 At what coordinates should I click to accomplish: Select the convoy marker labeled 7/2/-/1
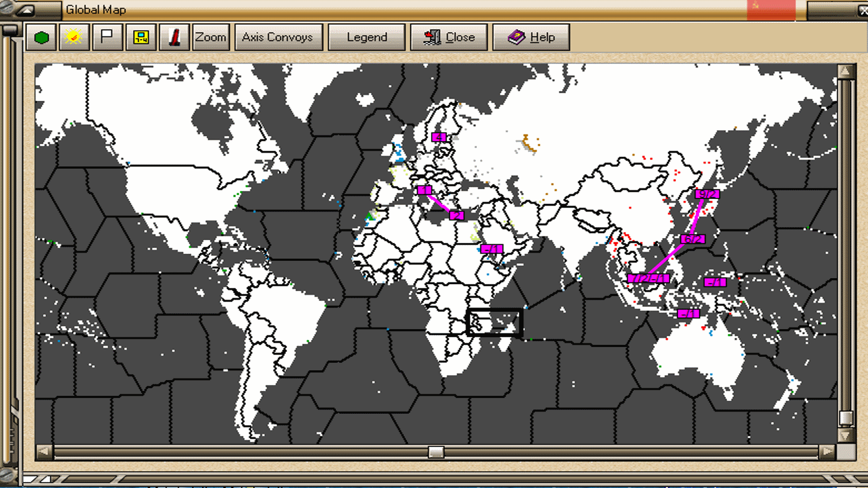648,279
